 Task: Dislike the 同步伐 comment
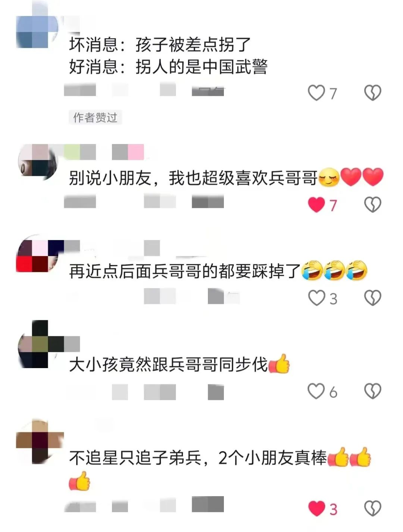[x=372, y=391]
